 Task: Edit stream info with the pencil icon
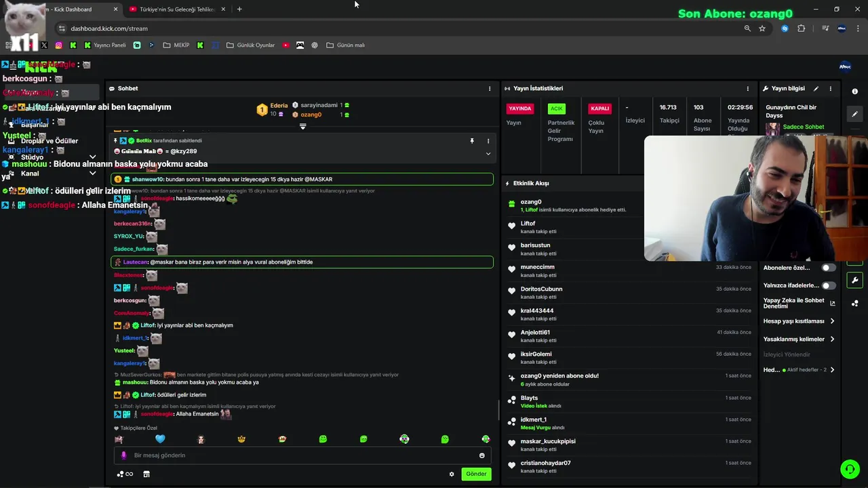point(816,89)
